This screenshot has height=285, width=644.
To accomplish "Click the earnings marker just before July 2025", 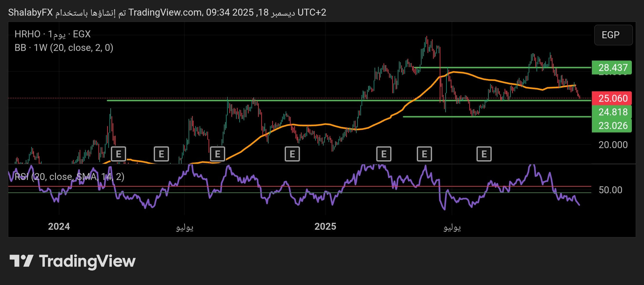I will (x=424, y=154).
